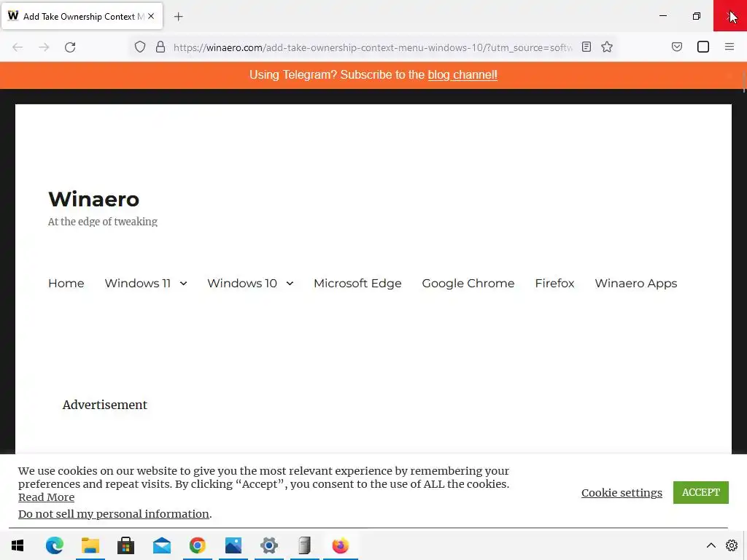Open the Home menu item
The image size is (747, 560).
click(x=66, y=284)
